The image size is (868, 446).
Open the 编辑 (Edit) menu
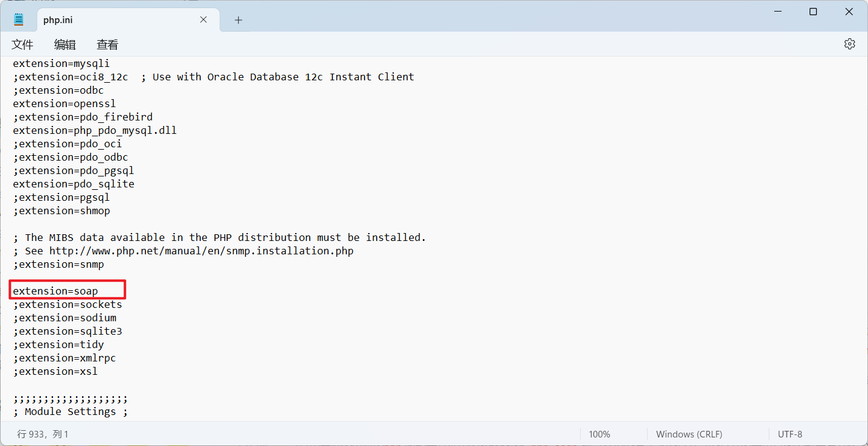tap(65, 44)
